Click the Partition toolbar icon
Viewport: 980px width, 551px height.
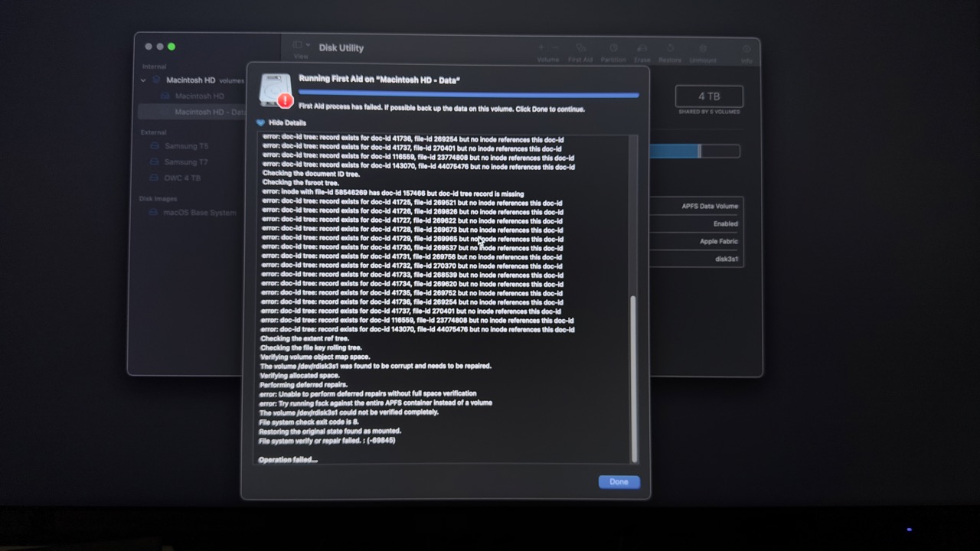click(x=613, y=48)
